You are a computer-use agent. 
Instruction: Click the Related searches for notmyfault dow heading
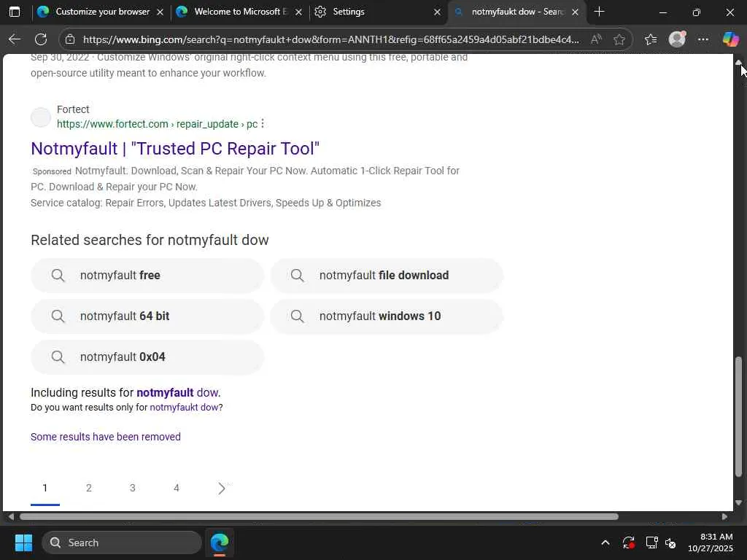pyautogui.click(x=150, y=240)
